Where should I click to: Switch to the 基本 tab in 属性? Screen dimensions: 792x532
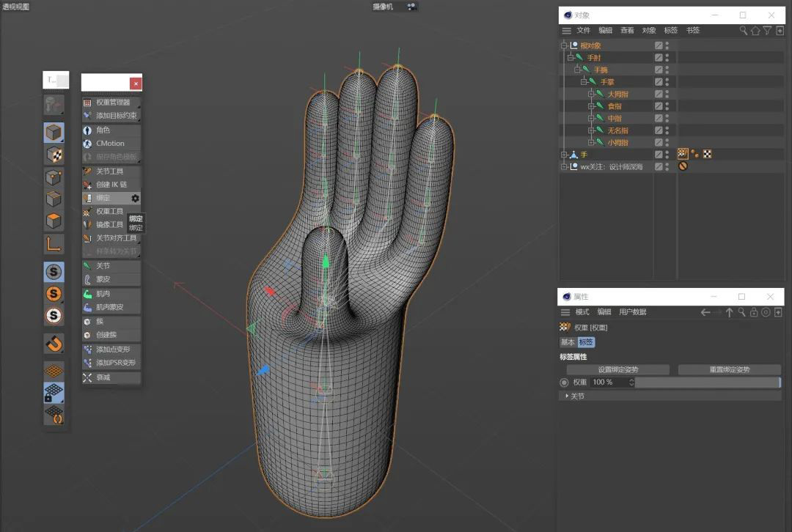click(x=567, y=342)
